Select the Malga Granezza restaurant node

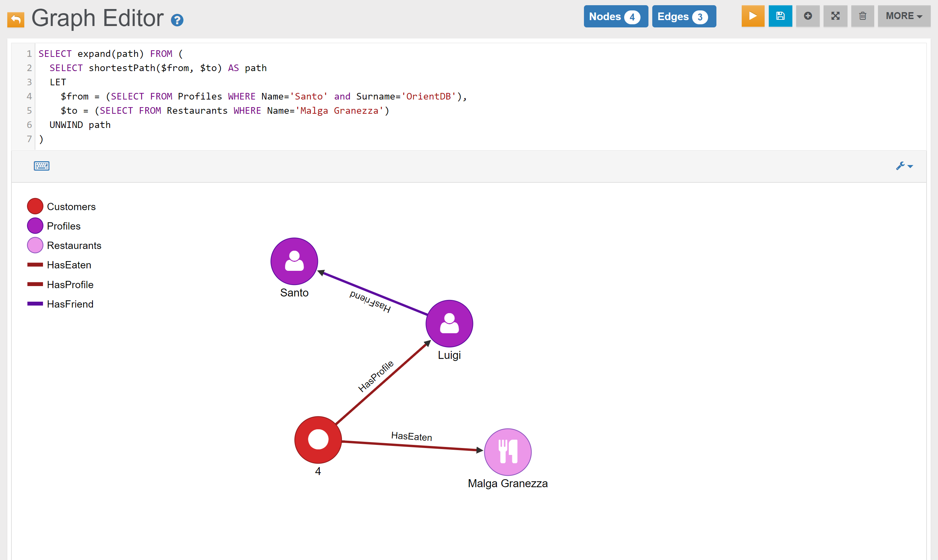tap(507, 452)
